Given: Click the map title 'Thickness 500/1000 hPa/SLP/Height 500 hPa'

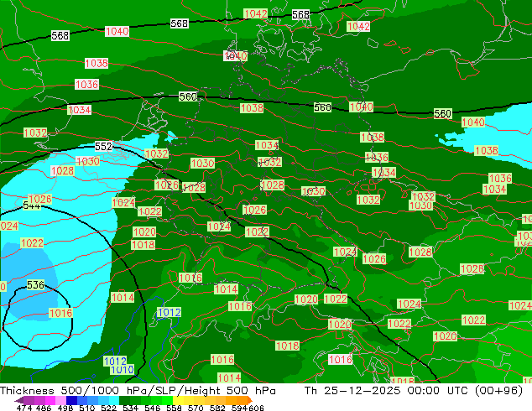Looking at the screenshot, I should [138, 390].
